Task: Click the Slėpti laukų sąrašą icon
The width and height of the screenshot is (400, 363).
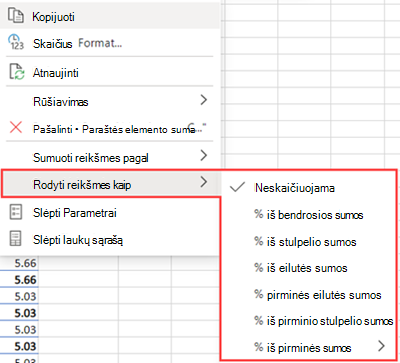Action: coord(16,239)
